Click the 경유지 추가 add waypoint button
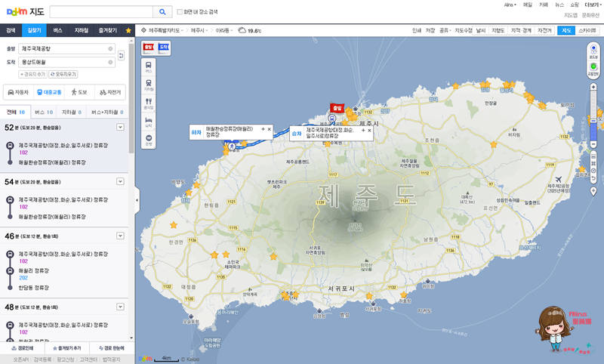604x364 pixels. 32,74
